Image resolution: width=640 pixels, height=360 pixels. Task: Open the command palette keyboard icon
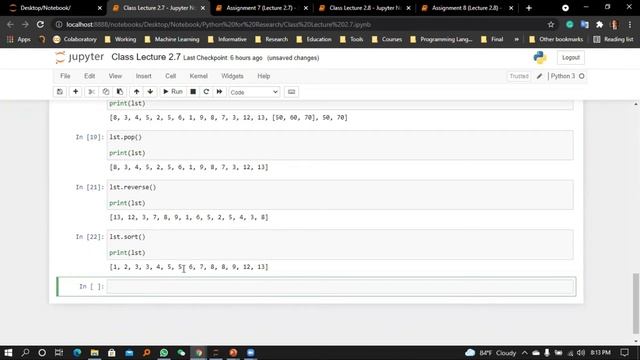tap(291, 92)
